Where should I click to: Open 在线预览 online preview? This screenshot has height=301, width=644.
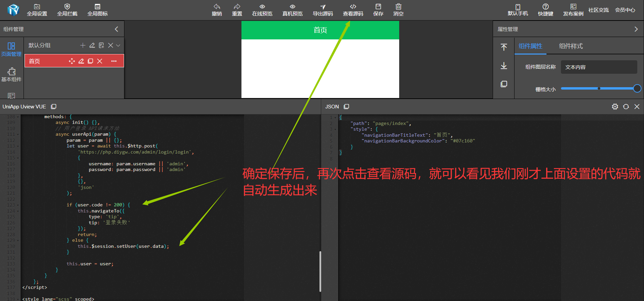click(262, 10)
